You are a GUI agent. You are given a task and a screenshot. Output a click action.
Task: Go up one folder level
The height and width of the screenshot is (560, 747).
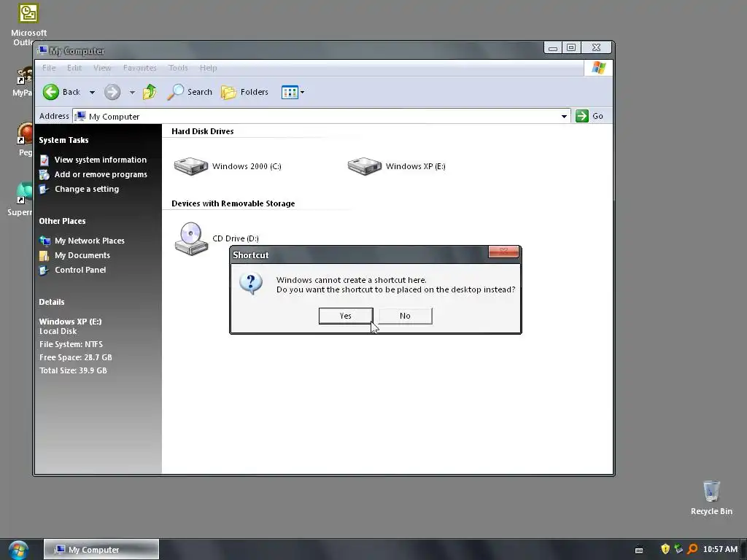[150, 92]
